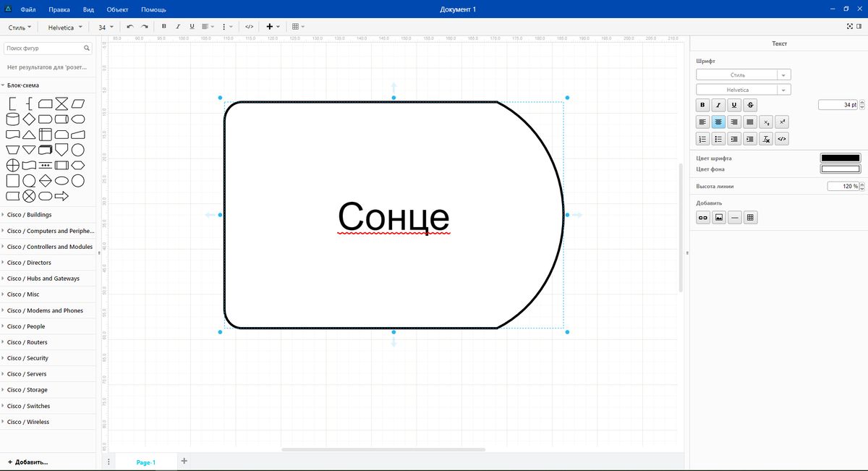The image size is (868, 471).
Task: Toggle underline in format panel
Action: [734, 105]
